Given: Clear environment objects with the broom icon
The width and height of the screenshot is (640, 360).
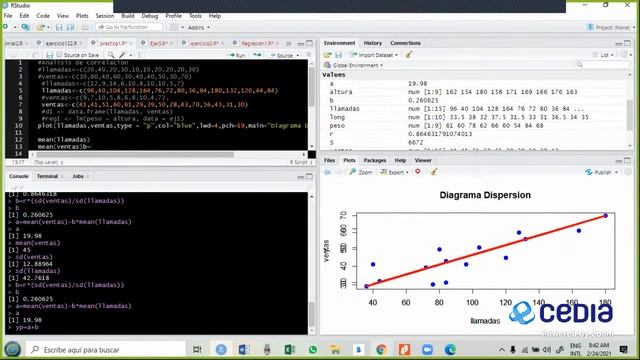Looking at the screenshot, I should point(409,54).
